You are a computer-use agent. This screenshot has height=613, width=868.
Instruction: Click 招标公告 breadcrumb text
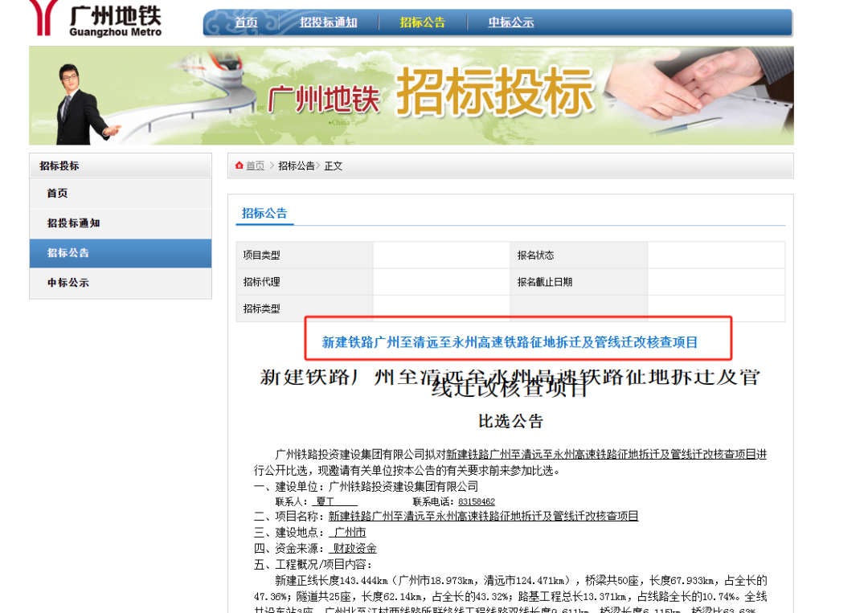(x=296, y=166)
